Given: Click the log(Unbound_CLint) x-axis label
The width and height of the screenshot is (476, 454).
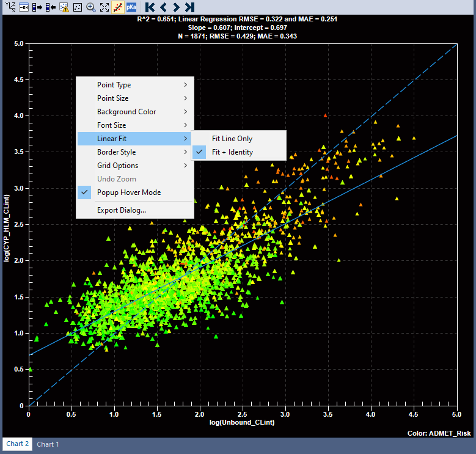Looking at the screenshot, I should click(242, 422).
